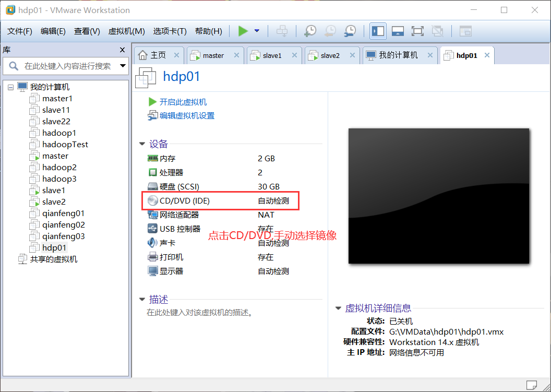Click the Unity mode toolbar icon

[437, 31]
